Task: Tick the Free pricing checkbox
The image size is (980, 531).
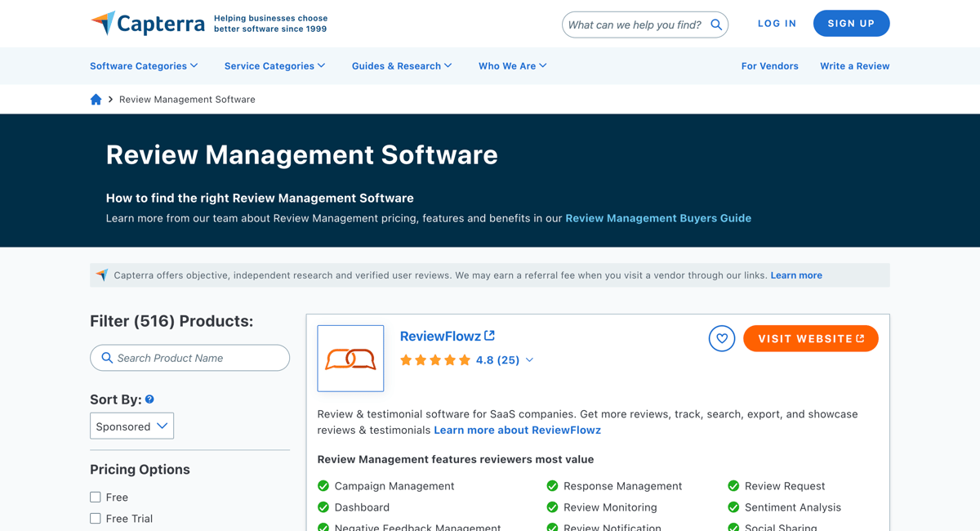Action: [x=96, y=498]
